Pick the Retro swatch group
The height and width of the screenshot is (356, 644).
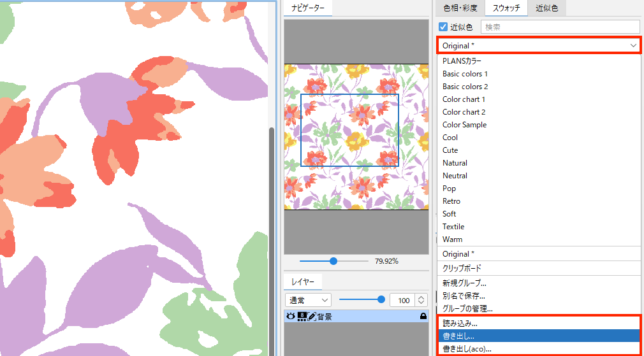click(x=539, y=201)
